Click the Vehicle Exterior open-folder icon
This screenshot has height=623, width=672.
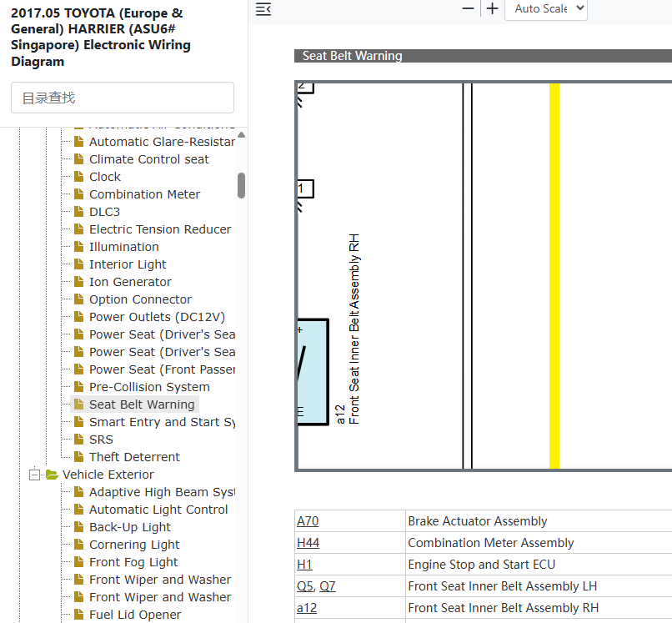[x=52, y=475]
